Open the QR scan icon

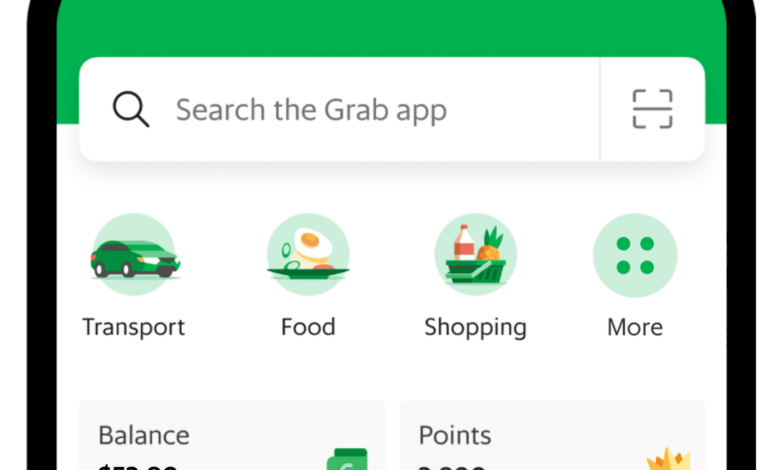coord(652,109)
